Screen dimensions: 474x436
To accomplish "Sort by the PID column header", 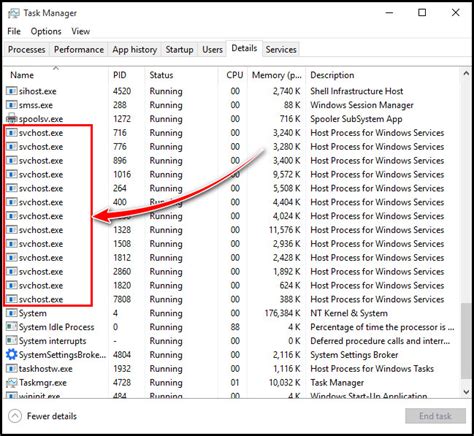I will click(x=127, y=75).
